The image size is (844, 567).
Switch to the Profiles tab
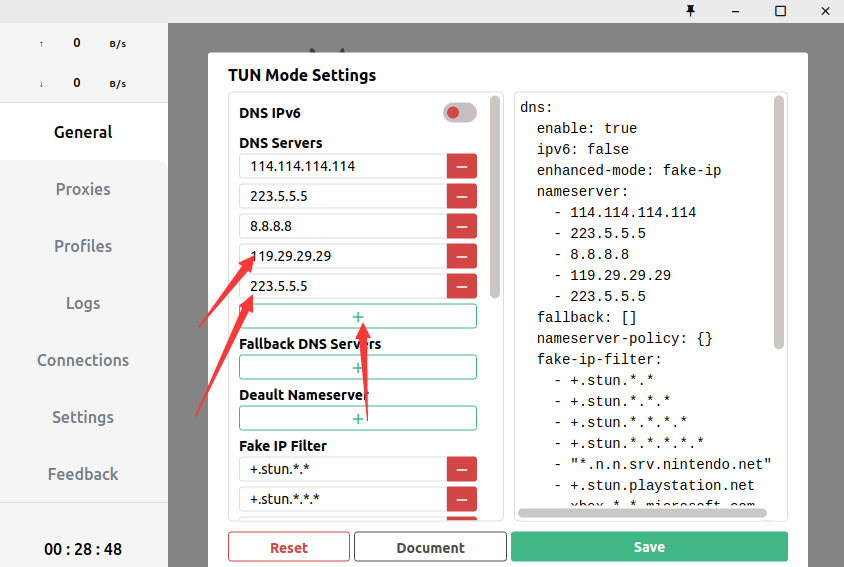tap(83, 246)
